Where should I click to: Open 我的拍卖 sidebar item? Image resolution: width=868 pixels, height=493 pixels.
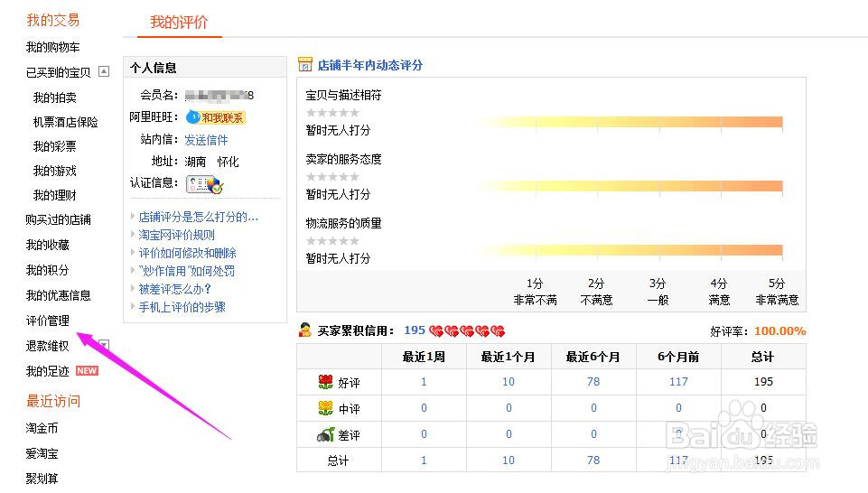coord(55,98)
